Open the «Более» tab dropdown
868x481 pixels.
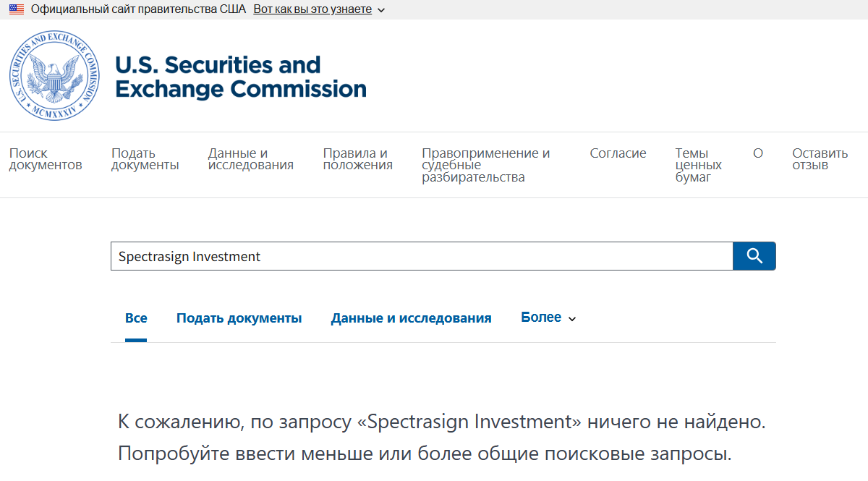(x=541, y=317)
